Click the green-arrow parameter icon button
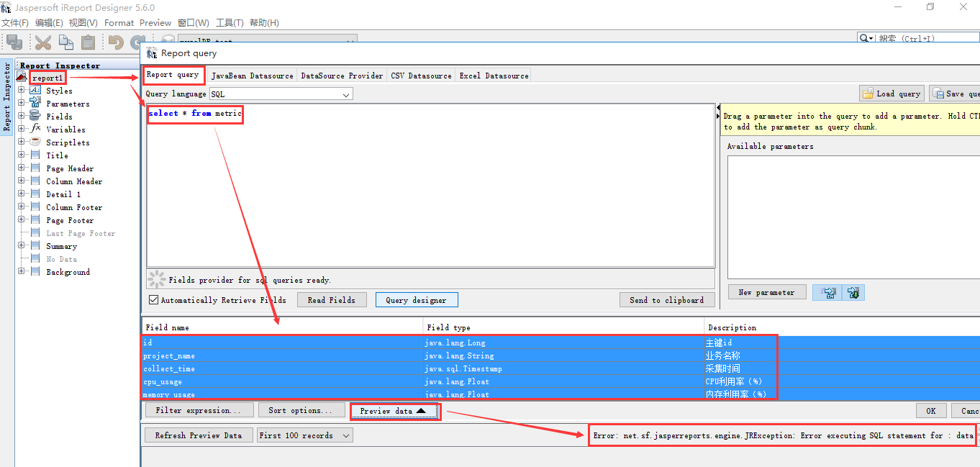This screenshot has height=467, width=980. pyautogui.click(x=853, y=292)
